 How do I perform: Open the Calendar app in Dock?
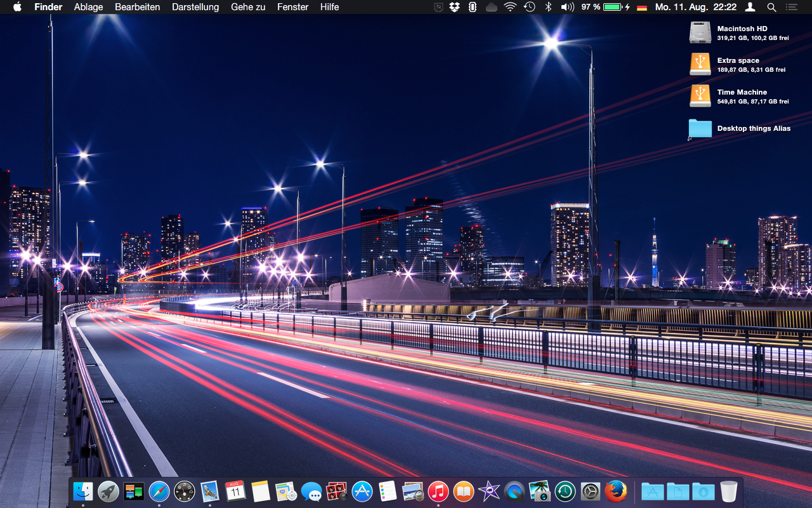coord(235,491)
